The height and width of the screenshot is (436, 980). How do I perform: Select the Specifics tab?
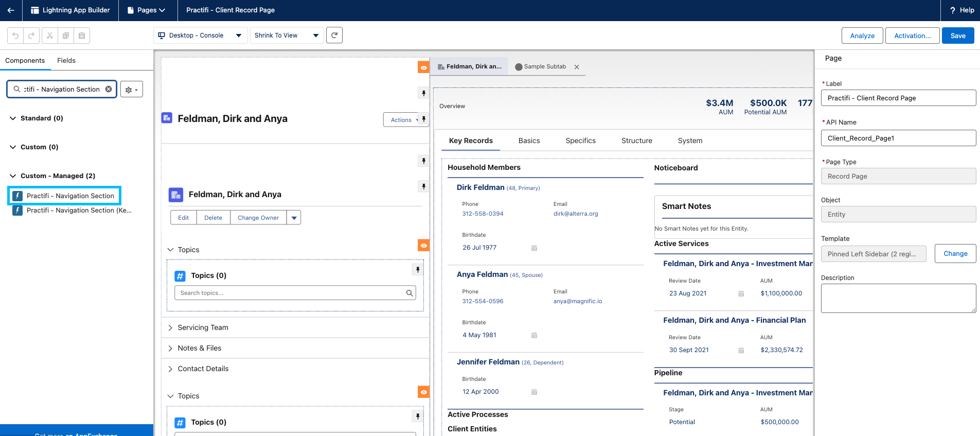580,141
